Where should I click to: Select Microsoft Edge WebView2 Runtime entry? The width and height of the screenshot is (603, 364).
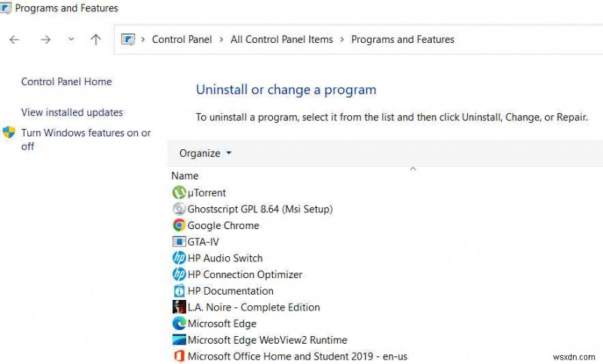(268, 340)
